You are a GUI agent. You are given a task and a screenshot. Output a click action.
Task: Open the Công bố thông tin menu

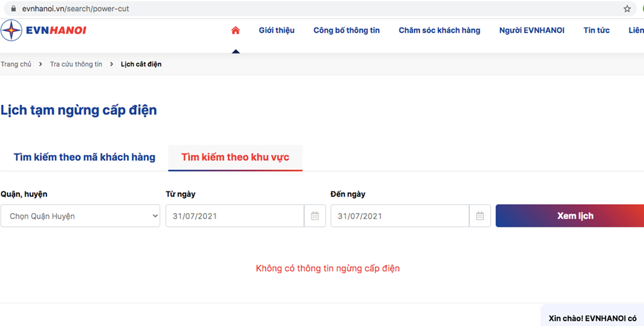[347, 30]
